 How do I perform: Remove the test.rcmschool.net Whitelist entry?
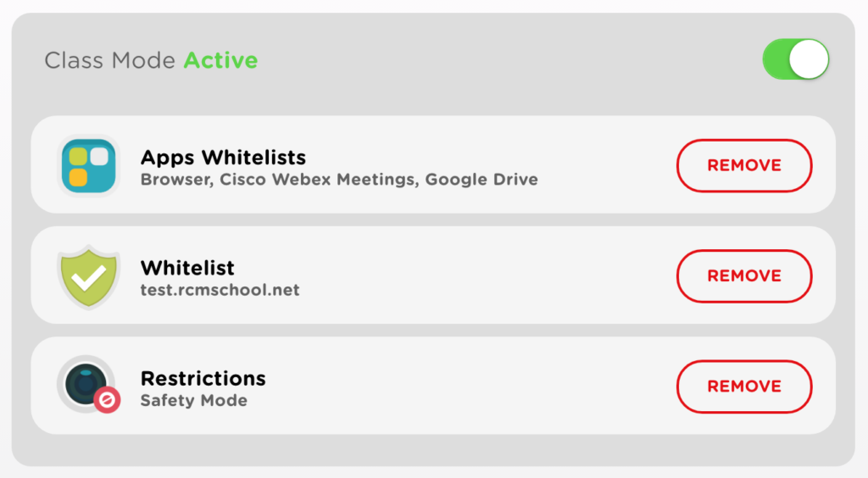744,275
